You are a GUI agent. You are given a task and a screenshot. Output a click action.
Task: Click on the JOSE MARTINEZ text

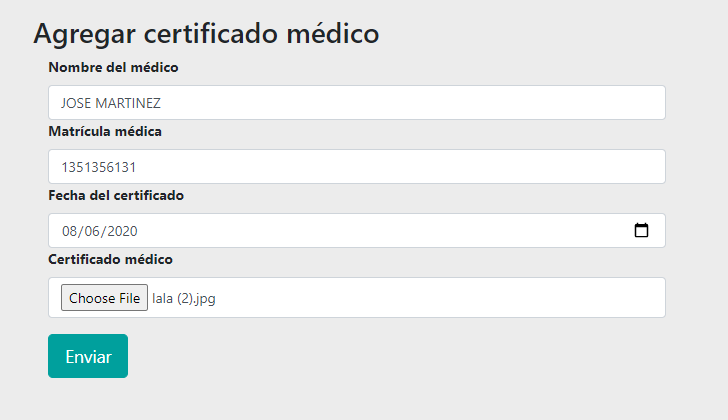pos(111,103)
